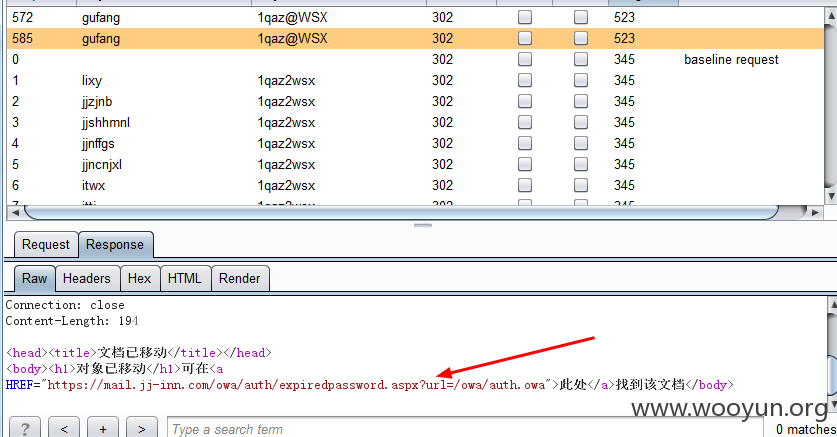Select the jjzjnb payload cell
The image size is (837, 437).
click(97, 101)
